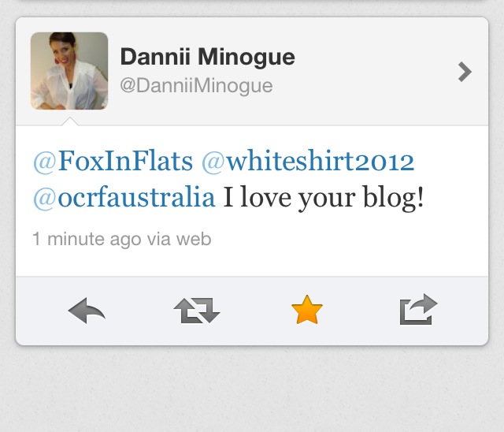Click the small pointer notch below the avatar
504x432 pixels.
point(70,121)
